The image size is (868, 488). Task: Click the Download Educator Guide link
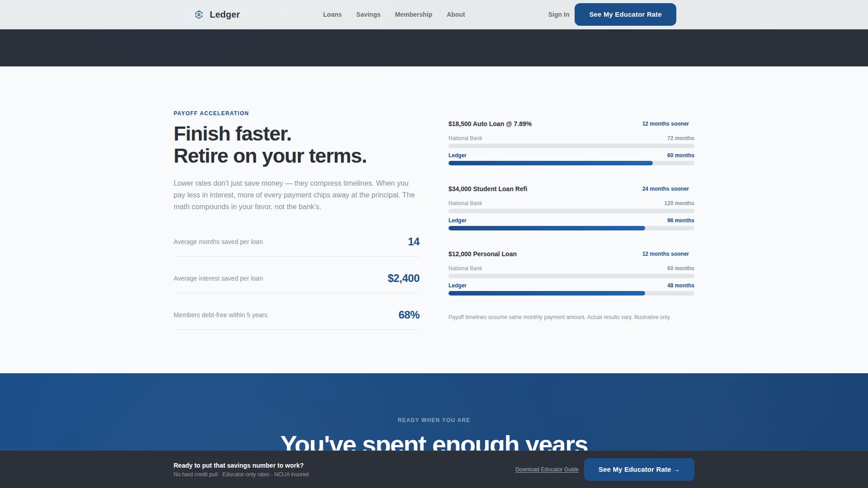tap(547, 469)
